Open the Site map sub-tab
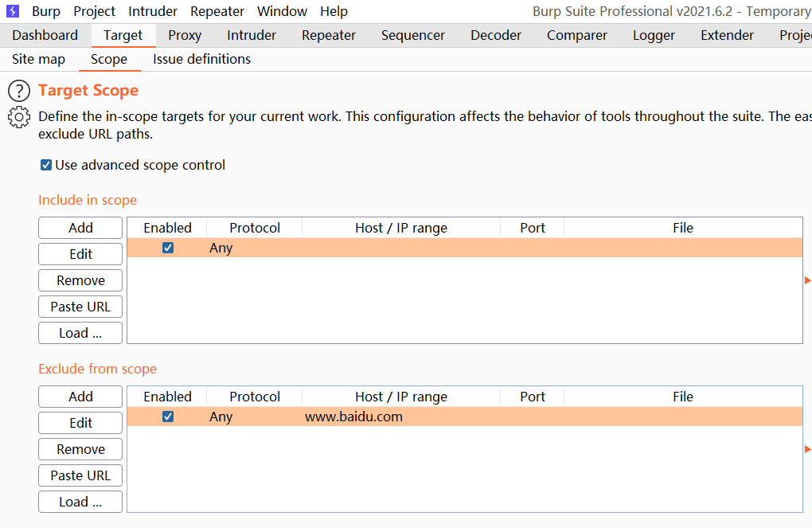Screen dimensions: 812x528 click(x=39, y=59)
